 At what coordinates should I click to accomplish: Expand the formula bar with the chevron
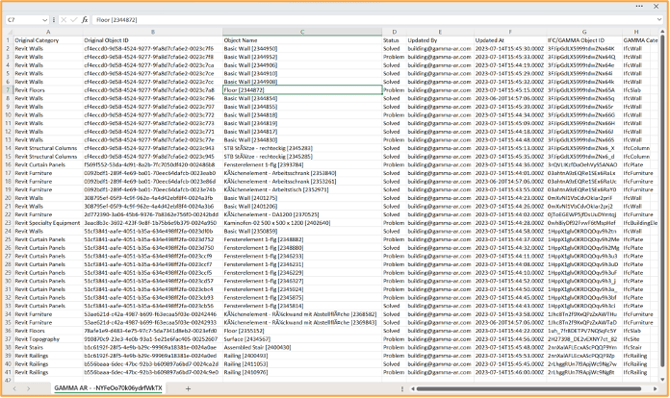[x=660, y=20]
